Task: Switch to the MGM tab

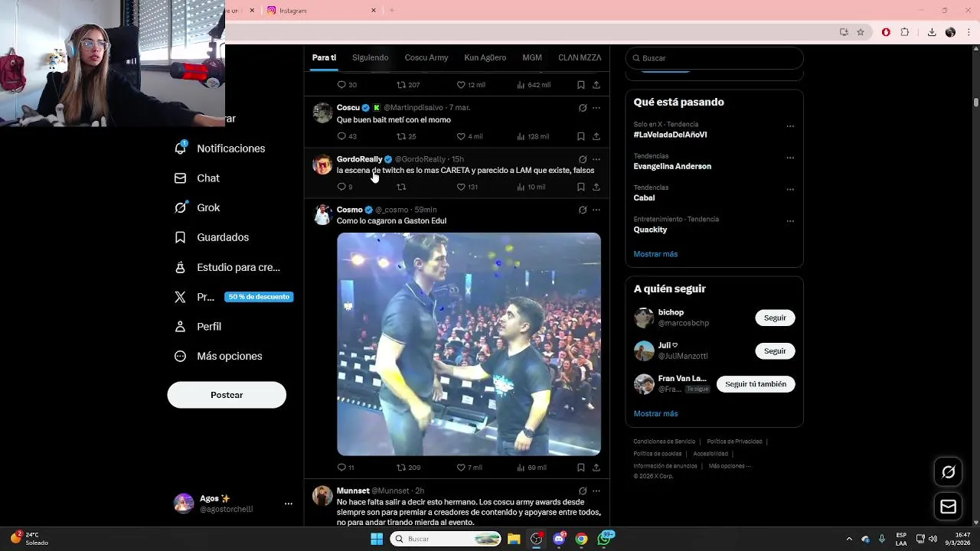Action: coord(532,57)
